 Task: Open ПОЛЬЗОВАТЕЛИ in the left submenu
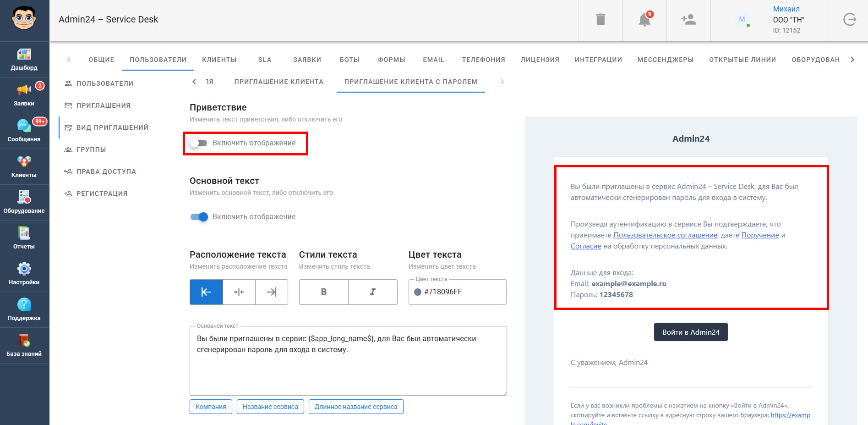[x=105, y=83]
